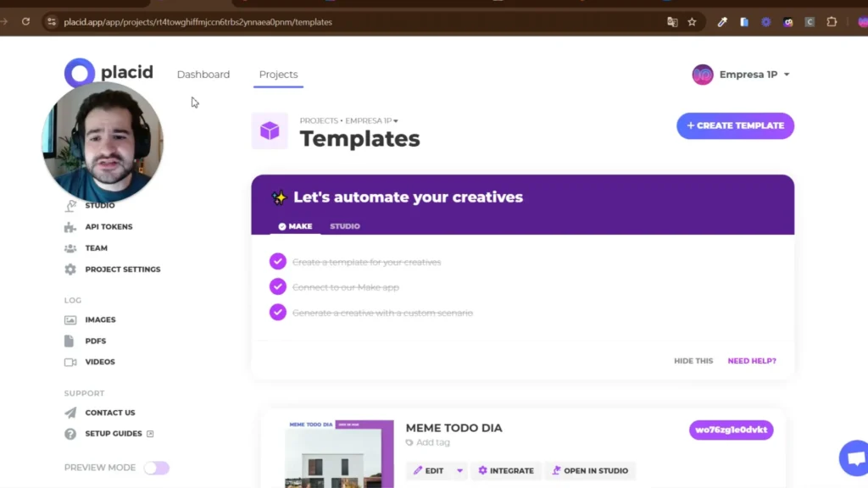Click the Templates cube icon
The height and width of the screenshot is (488, 868).
[x=270, y=131]
